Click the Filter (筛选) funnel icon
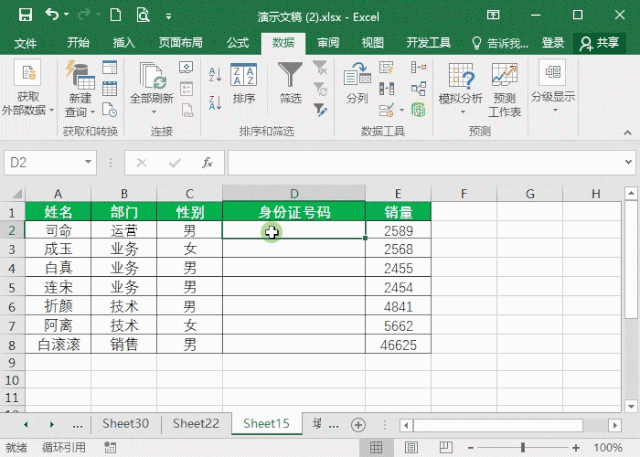640x457 pixels. pyautogui.click(x=290, y=76)
